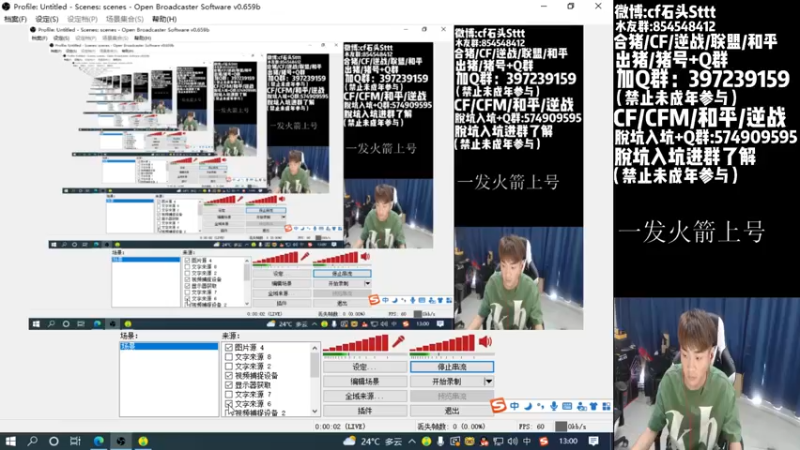
Task: Click the 编辑场景 button
Action: (x=365, y=381)
